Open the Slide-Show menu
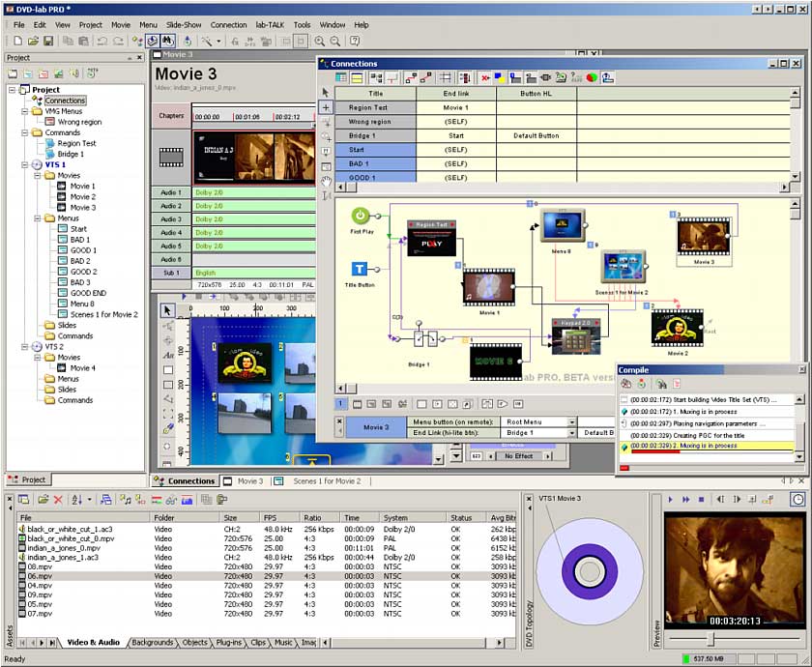Screen dimensions: 812x667 tap(184, 24)
